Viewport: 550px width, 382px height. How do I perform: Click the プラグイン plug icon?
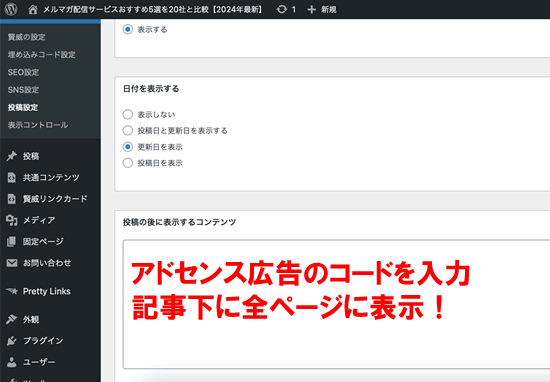point(12,341)
